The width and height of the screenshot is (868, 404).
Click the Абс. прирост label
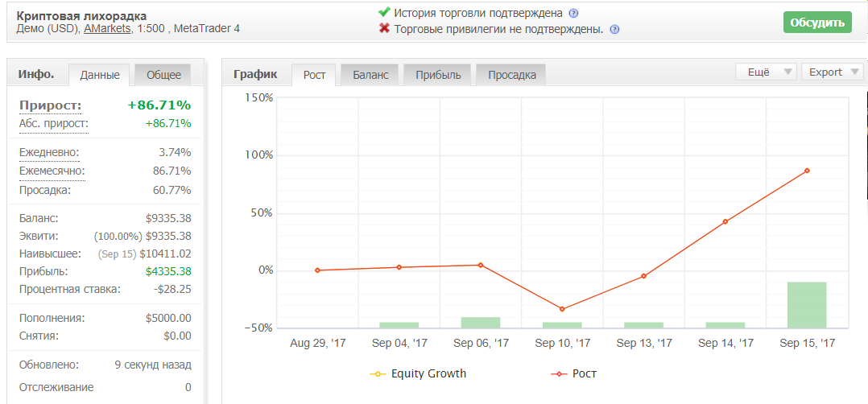click(x=54, y=123)
